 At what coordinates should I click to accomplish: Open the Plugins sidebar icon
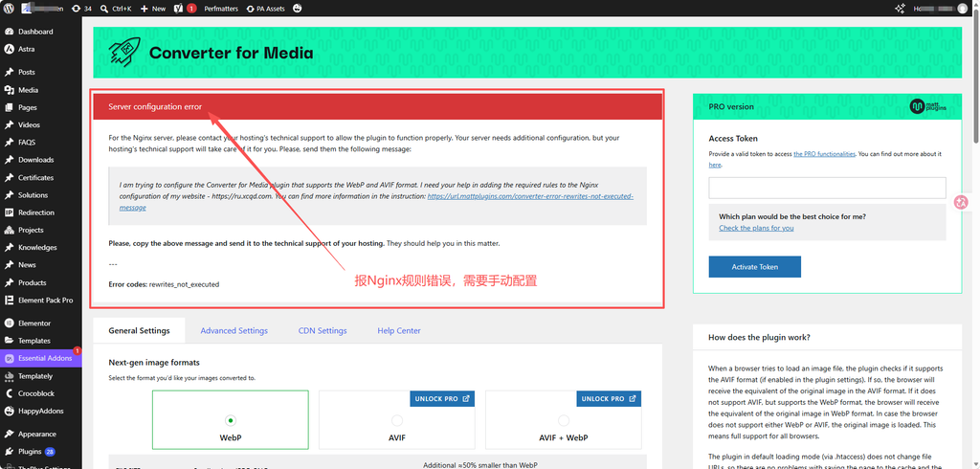pos(9,452)
